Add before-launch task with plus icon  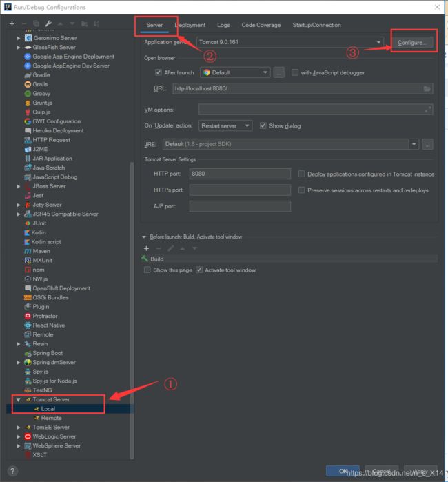tap(147, 248)
